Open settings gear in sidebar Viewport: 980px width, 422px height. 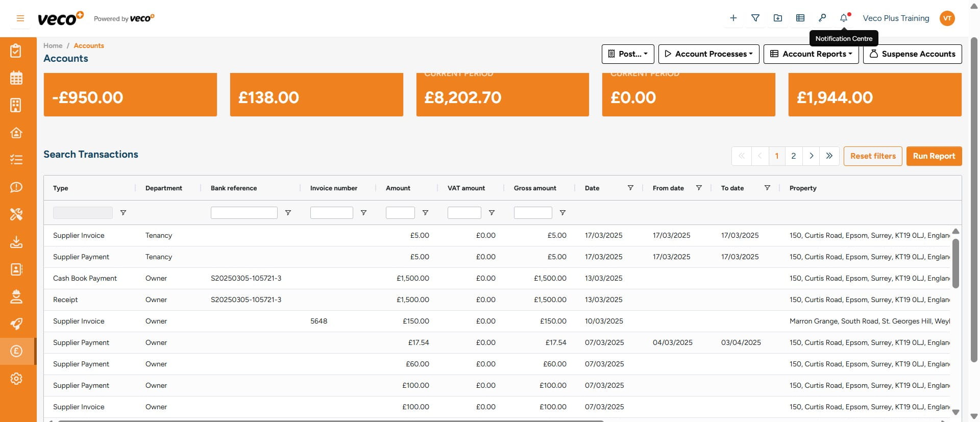pyautogui.click(x=16, y=379)
